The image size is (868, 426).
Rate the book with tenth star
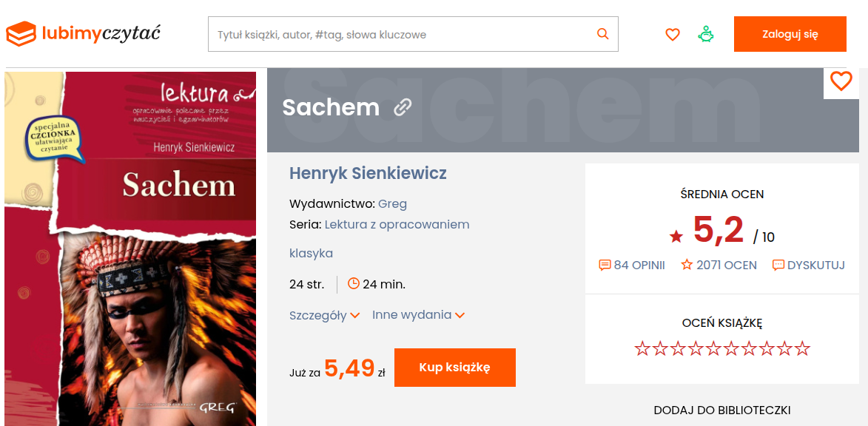click(802, 348)
